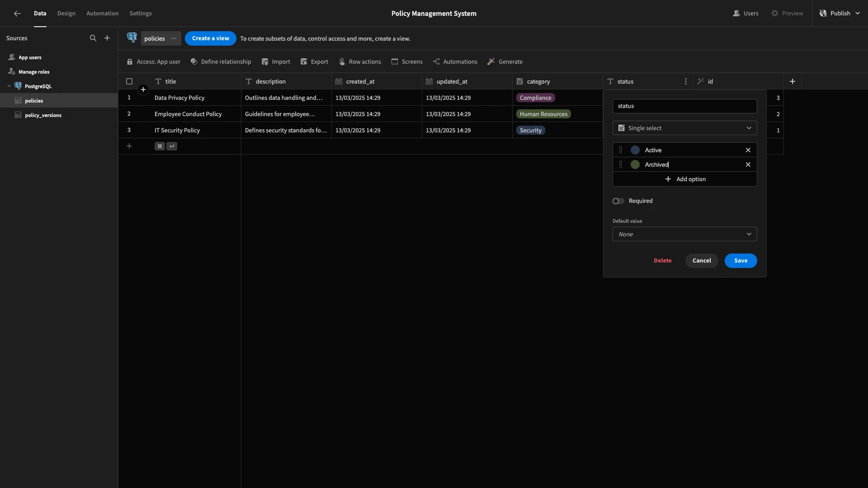Click Create a view button
The image size is (868, 488).
[211, 38]
